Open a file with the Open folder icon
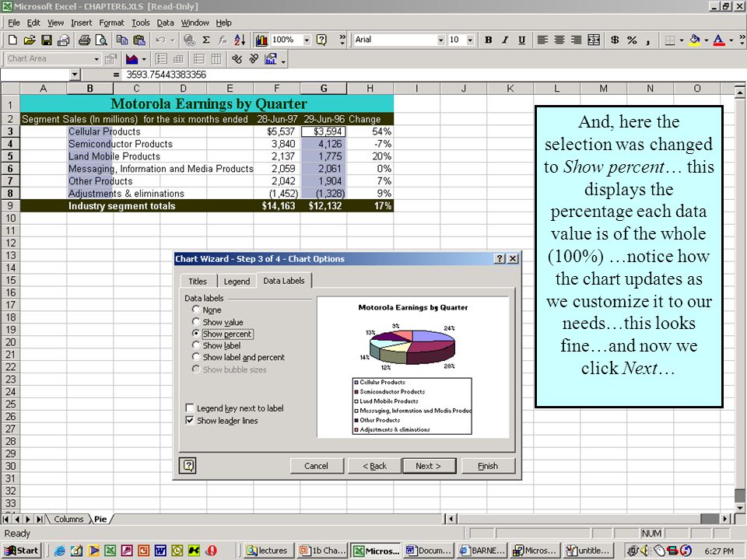 tap(30, 40)
